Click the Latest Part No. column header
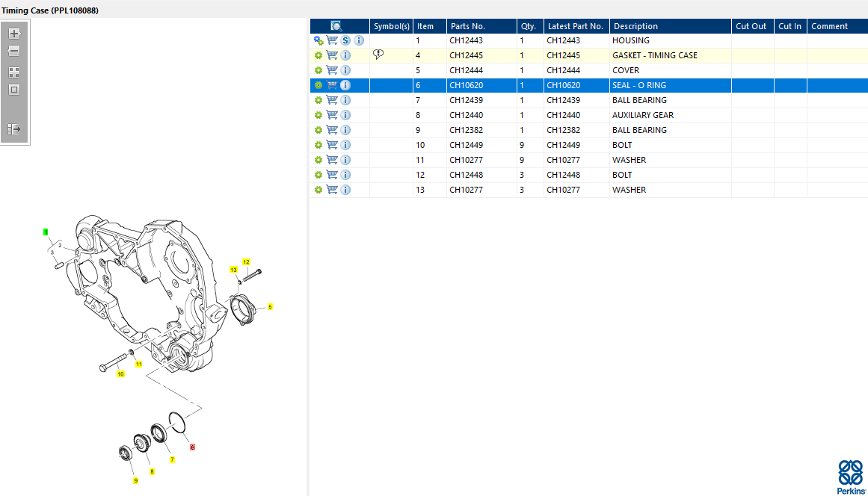 click(577, 26)
